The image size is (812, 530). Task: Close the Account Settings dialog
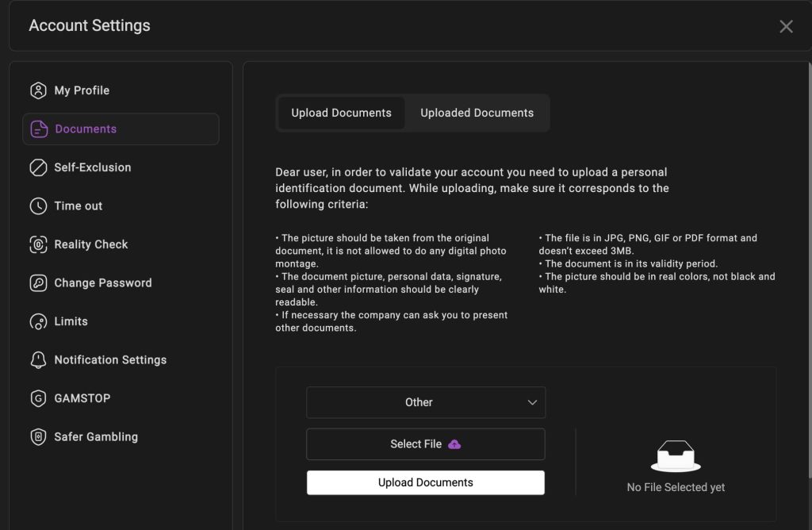(786, 26)
